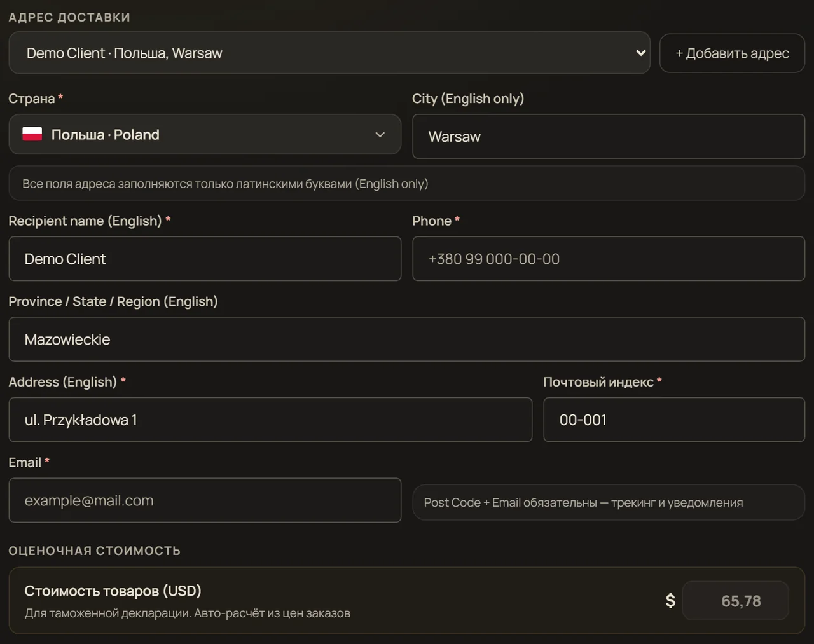Click the Phone number input

tap(609, 259)
